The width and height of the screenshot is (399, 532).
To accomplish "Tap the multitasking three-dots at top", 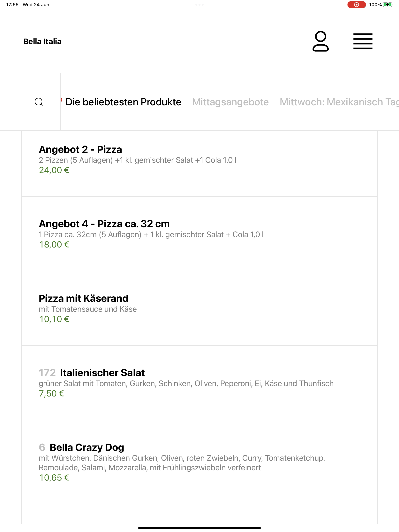I will click(199, 4).
